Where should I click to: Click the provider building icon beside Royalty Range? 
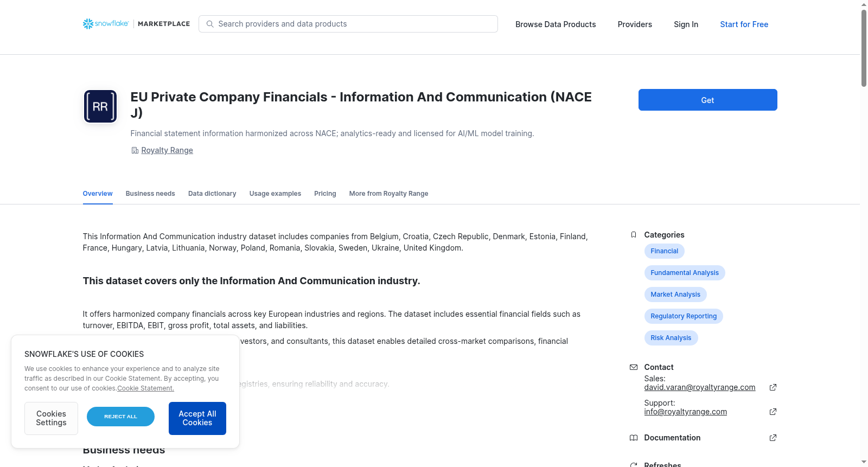(x=135, y=150)
